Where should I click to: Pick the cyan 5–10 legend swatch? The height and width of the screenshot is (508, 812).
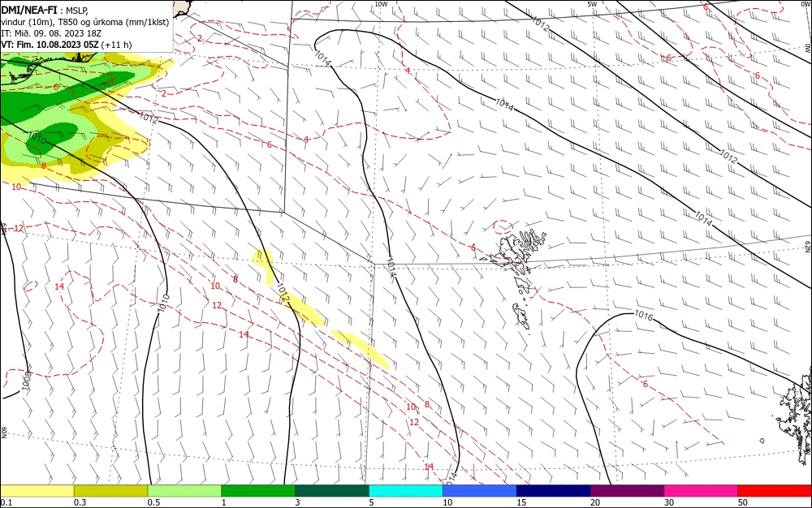tap(406, 491)
